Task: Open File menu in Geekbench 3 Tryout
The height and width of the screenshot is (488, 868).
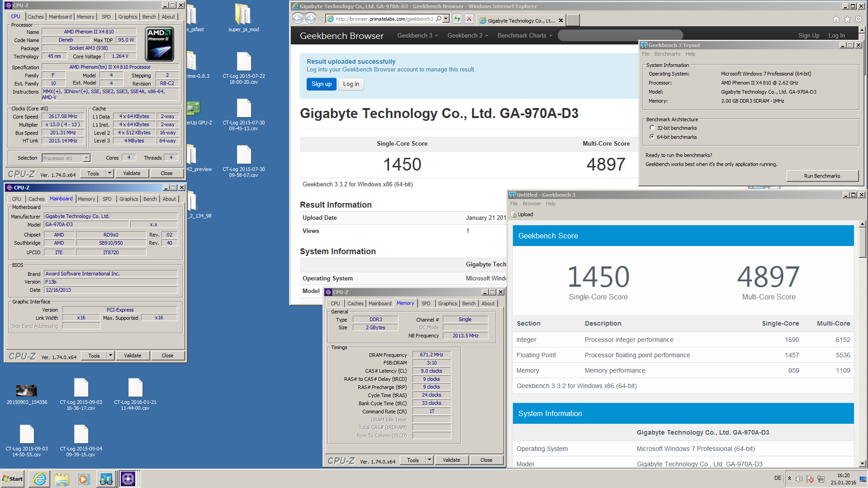Action: click(x=645, y=54)
